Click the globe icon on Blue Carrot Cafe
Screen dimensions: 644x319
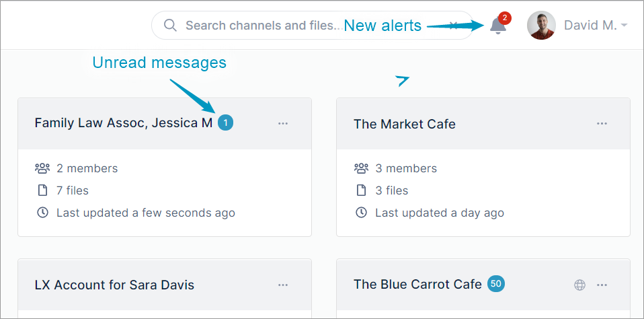[x=579, y=285]
